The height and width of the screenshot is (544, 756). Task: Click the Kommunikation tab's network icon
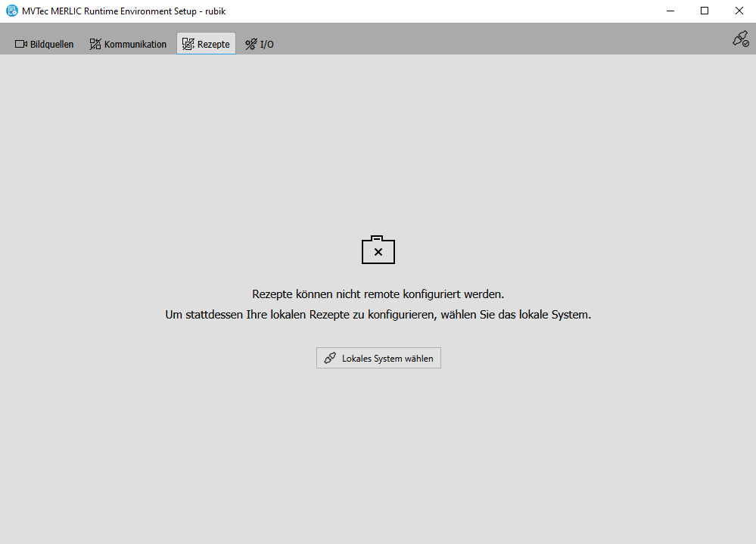(x=95, y=44)
